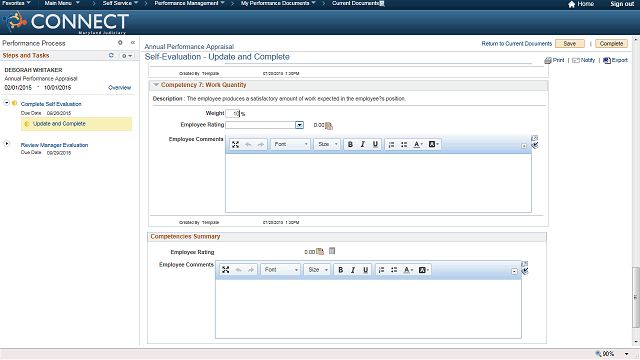Viewport: 640px width, 360px height.
Task: Click Bold in Competency 7 comments editor
Action: point(350,144)
